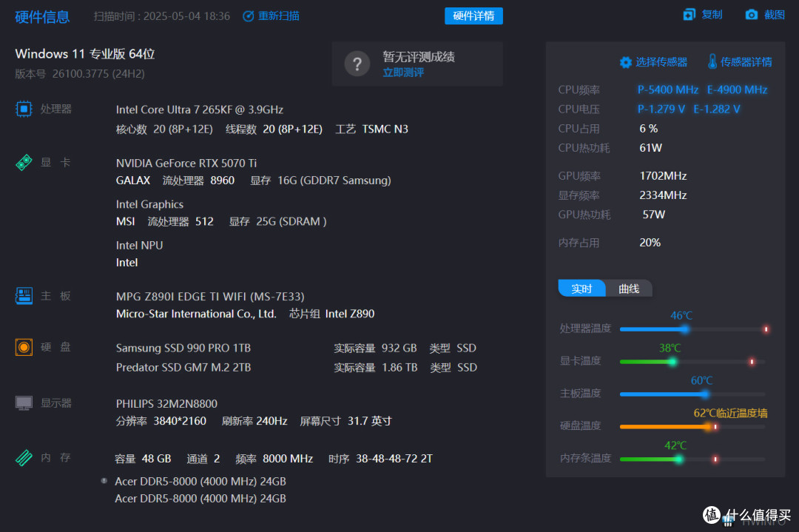Click 重新扫描 rescan link
Viewport: 799px width, 532px height.
[x=278, y=16]
